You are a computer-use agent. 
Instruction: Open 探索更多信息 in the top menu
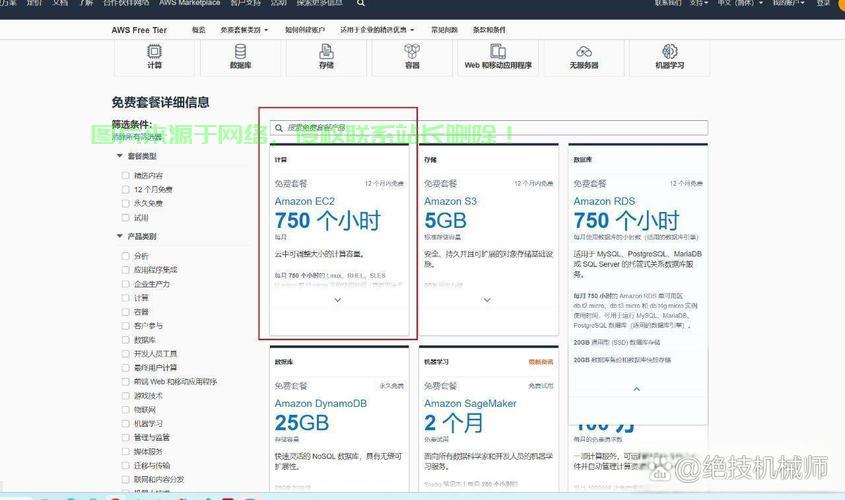tap(320, 3)
